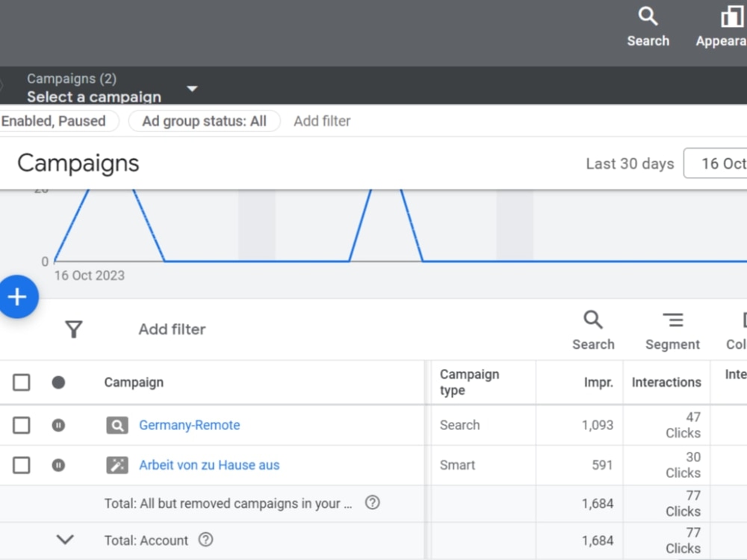Click Add filter beside the funnel icon
Screen dimensions: 747x560
click(172, 329)
